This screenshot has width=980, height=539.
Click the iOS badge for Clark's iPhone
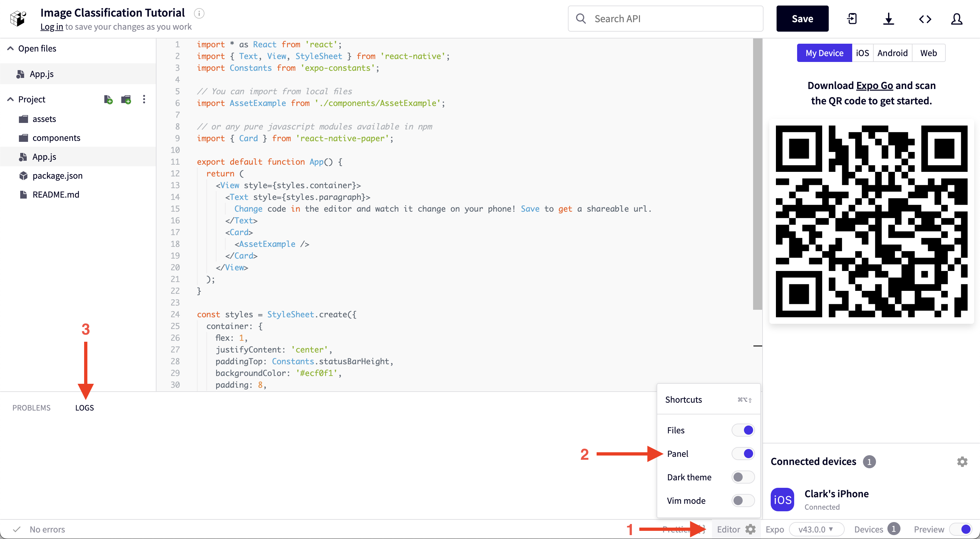click(x=782, y=500)
